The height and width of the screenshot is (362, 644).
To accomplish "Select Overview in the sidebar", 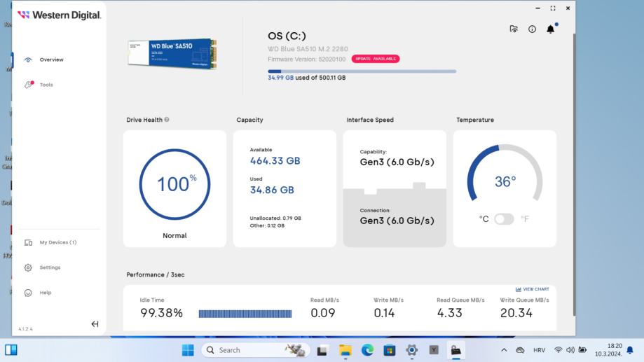I will coord(51,60).
